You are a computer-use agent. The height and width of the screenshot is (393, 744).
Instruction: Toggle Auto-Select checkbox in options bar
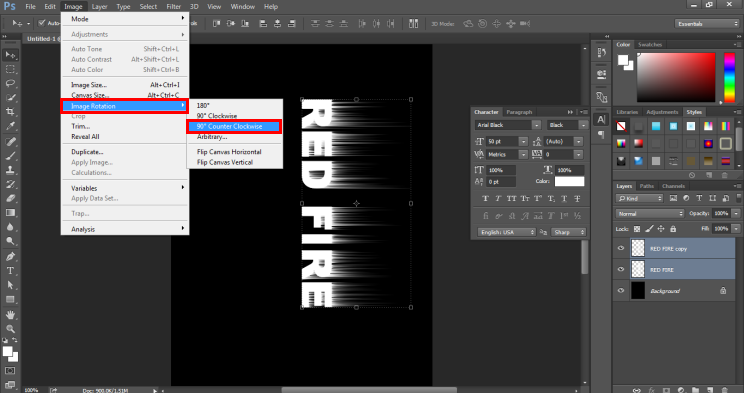click(42, 23)
